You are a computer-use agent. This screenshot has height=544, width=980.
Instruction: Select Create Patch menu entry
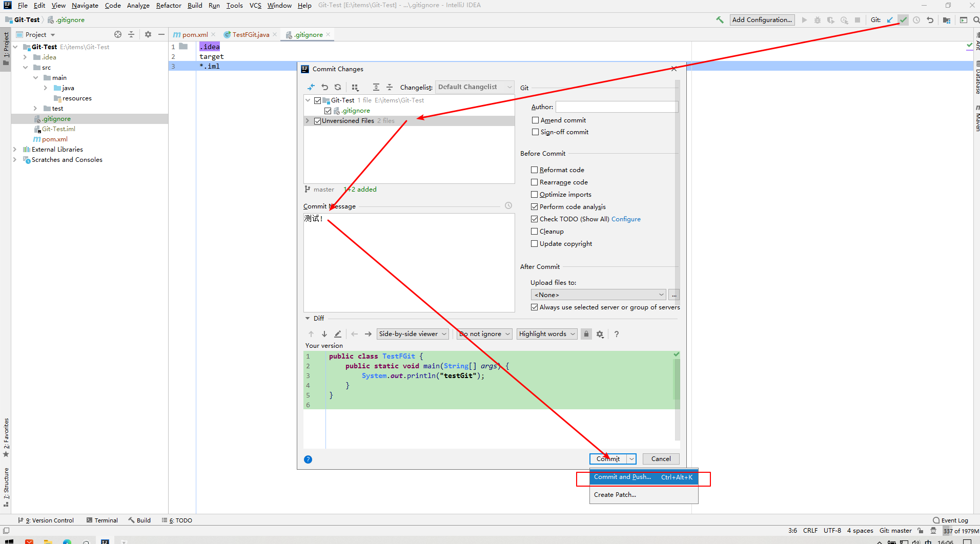(x=644, y=495)
